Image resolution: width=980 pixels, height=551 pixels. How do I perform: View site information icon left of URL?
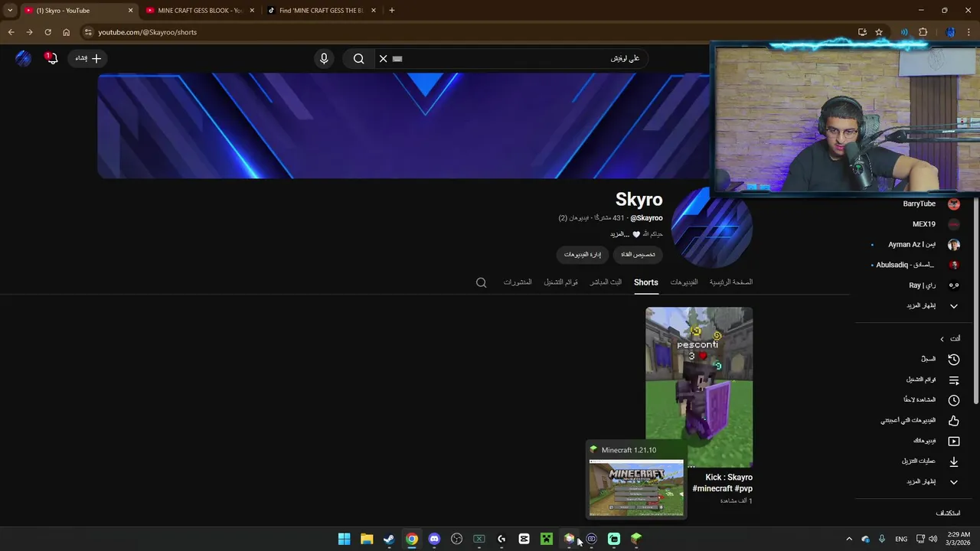click(88, 32)
